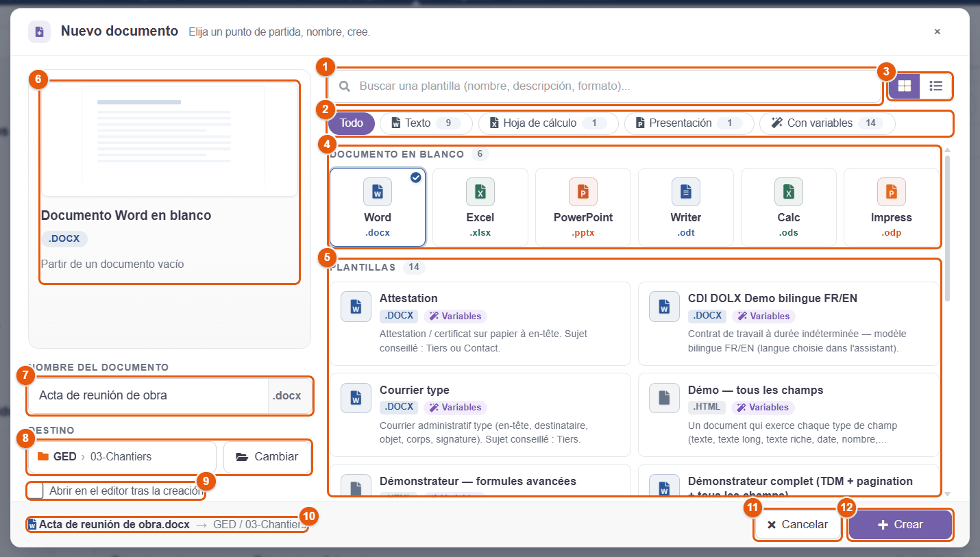Screen dimensions: 980x557
Task: Click the .DOCX badge under the preview title
Action: coord(64,238)
